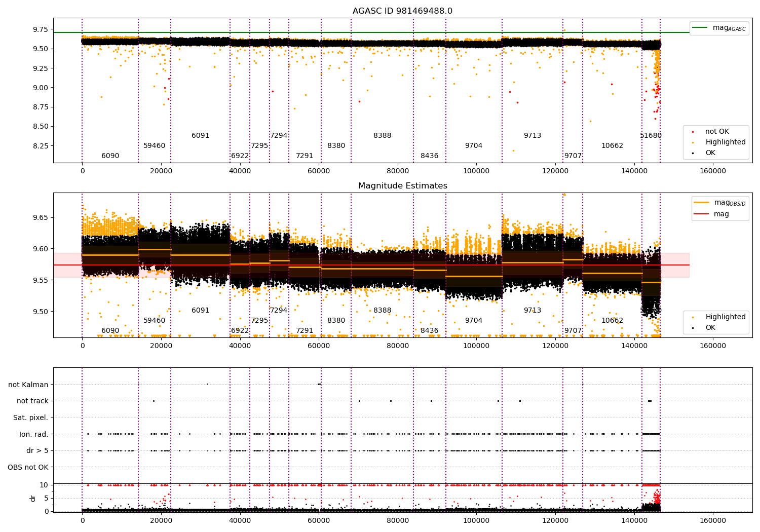Click the 80000 x-tick of Magnitude Estimates plot
760x532 pixels.
point(398,346)
